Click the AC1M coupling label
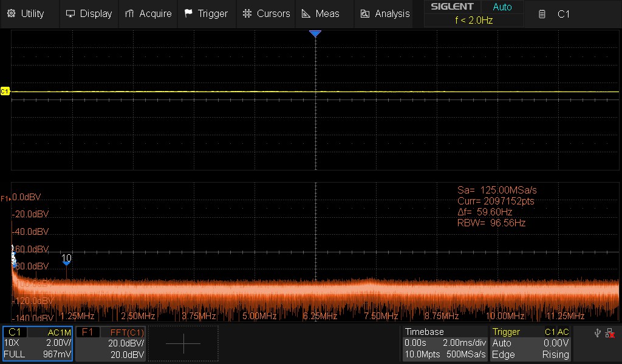The height and width of the screenshot is (364, 622). tap(59, 332)
